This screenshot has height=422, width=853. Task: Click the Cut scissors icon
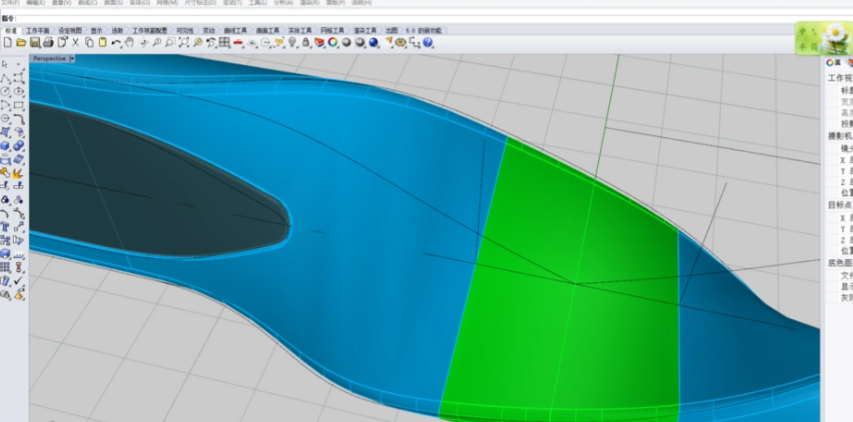pos(75,43)
